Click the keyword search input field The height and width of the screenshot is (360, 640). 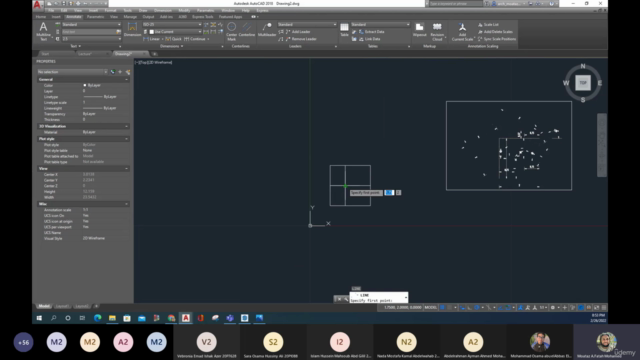click(456, 4)
